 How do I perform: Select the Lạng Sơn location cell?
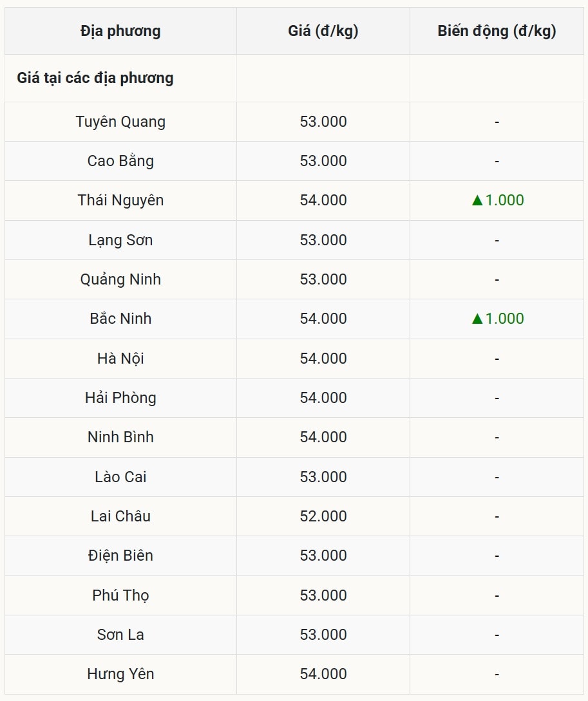(x=120, y=240)
